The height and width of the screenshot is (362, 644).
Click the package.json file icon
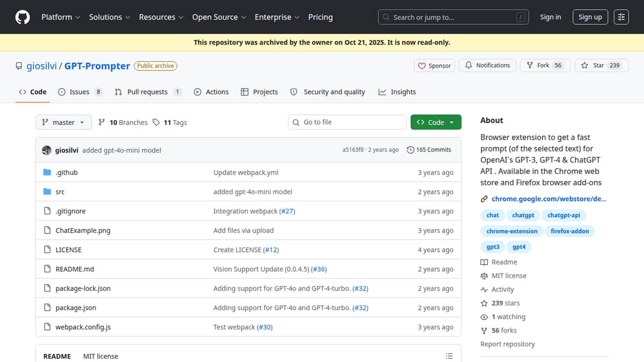pyautogui.click(x=47, y=308)
